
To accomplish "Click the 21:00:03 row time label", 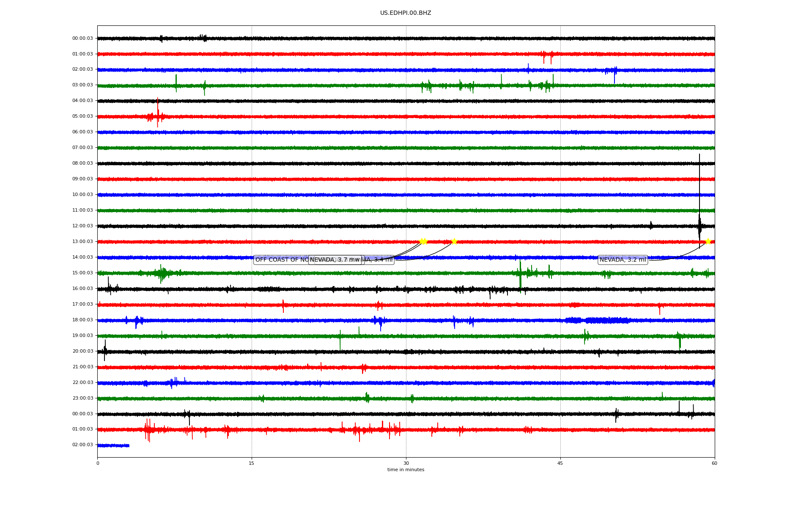I will 82,367.
